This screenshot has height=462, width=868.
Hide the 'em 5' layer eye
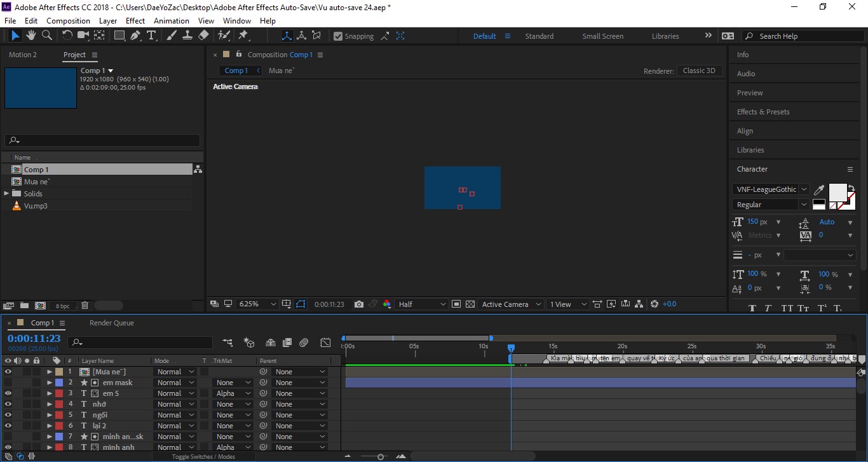pos(8,393)
